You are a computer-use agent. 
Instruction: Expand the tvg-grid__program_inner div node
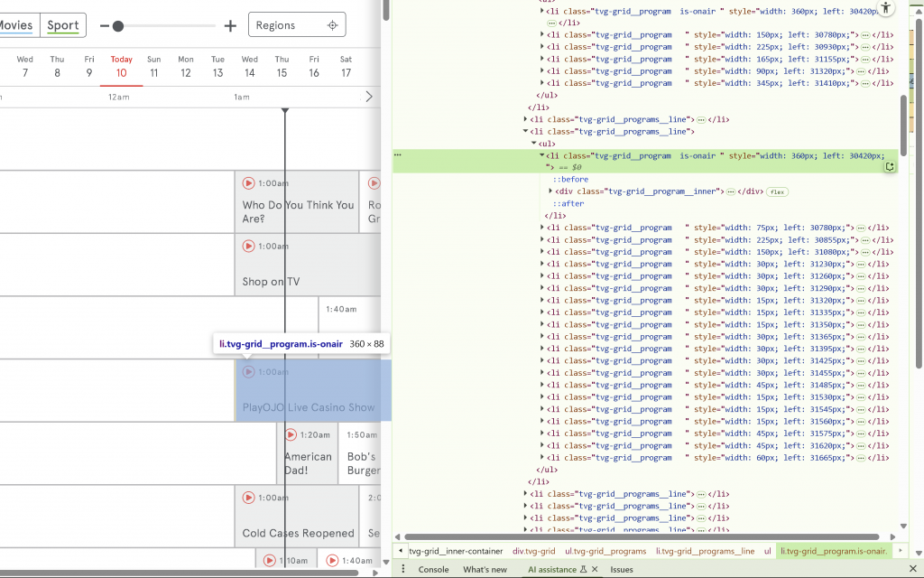550,191
